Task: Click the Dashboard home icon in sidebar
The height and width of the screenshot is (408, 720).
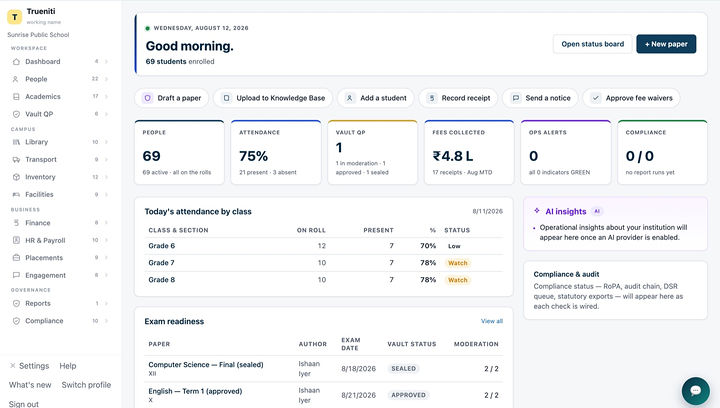Action: click(16, 61)
